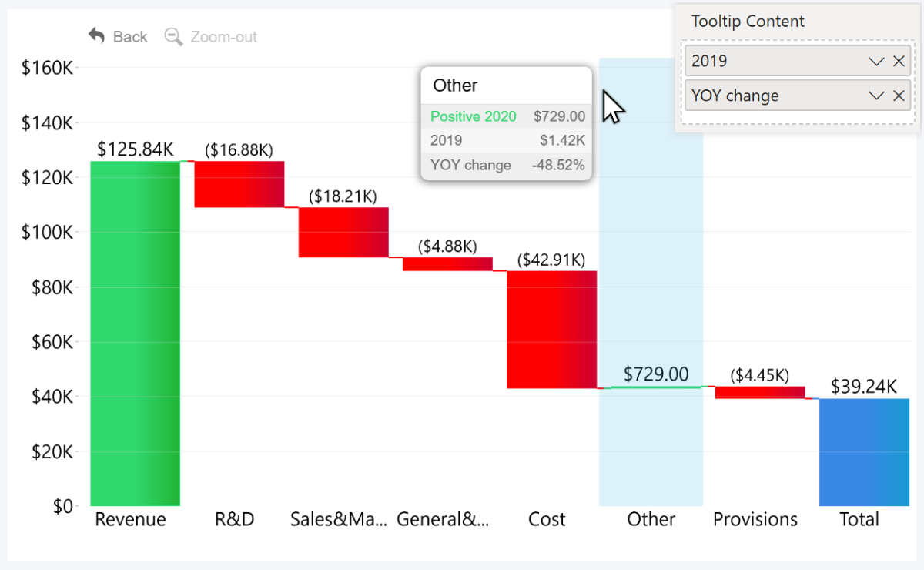Screen dimensions: 924x570
Task: Select the Sales&Ma... bar
Action: tap(343, 231)
